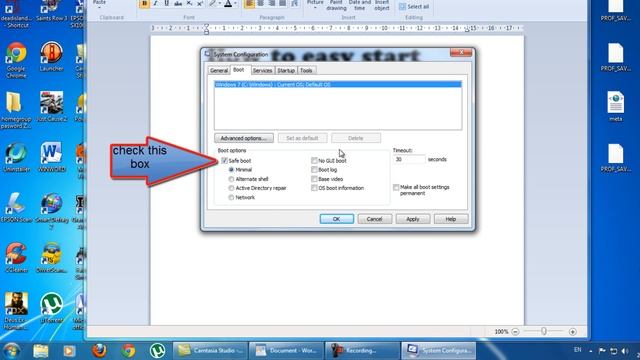Center text in WordPad Paragraph group
640x360 pixels.
pos(260,4)
